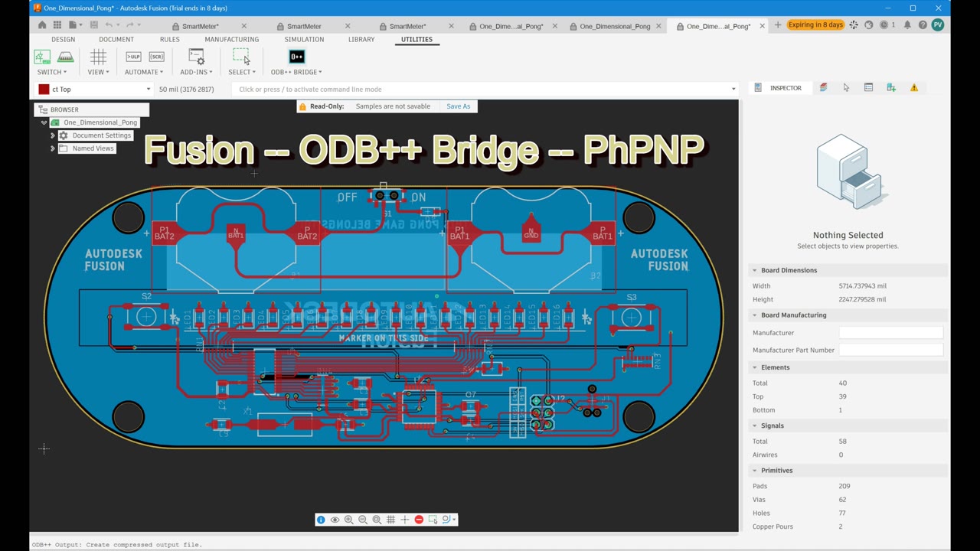Toggle crosshair origin in bottom toolbar
Viewport: 980px width, 551px height.
(404, 520)
